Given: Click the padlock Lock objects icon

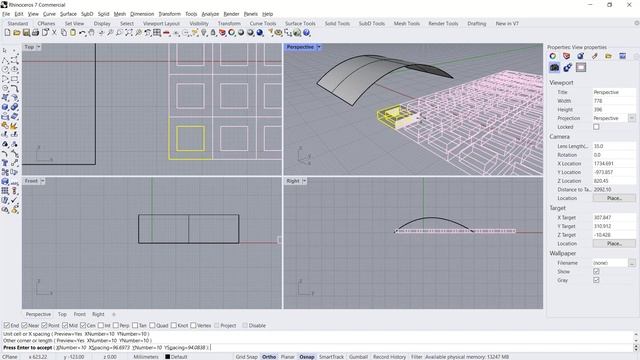Looking at the screenshot, I should tap(213, 33).
